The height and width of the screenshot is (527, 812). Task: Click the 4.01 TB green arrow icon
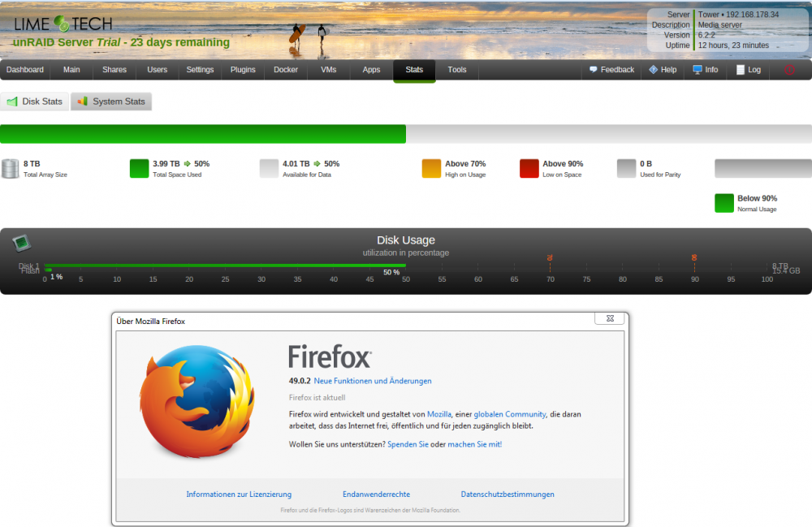(317, 163)
